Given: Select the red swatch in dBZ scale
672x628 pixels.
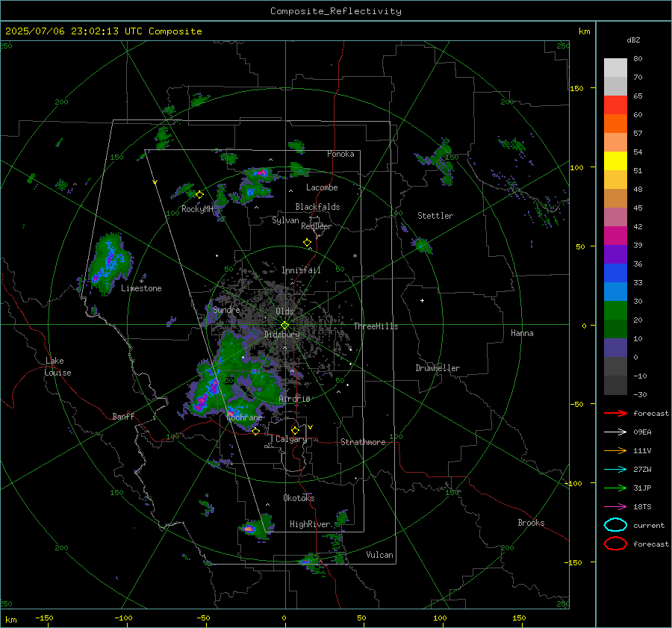Looking at the screenshot, I should click(615, 105).
